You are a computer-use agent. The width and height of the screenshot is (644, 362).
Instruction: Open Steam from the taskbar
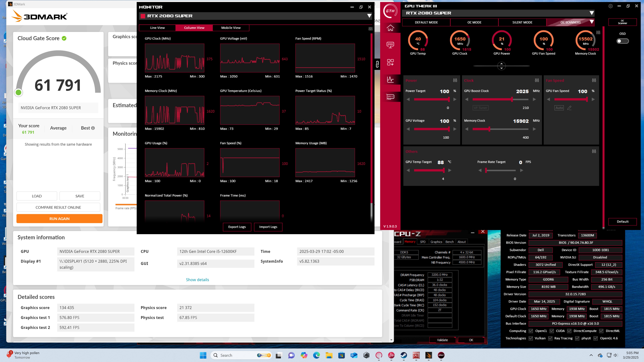404,355
